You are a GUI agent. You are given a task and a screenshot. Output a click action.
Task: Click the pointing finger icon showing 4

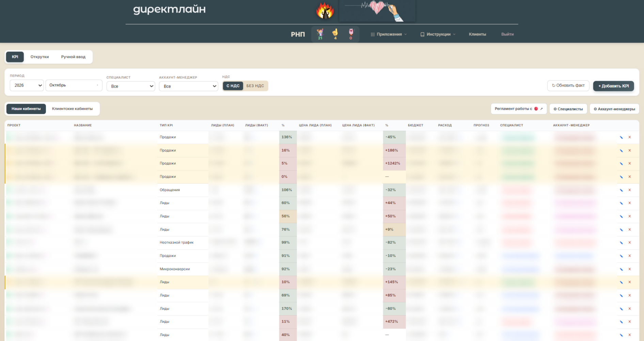coord(335,34)
